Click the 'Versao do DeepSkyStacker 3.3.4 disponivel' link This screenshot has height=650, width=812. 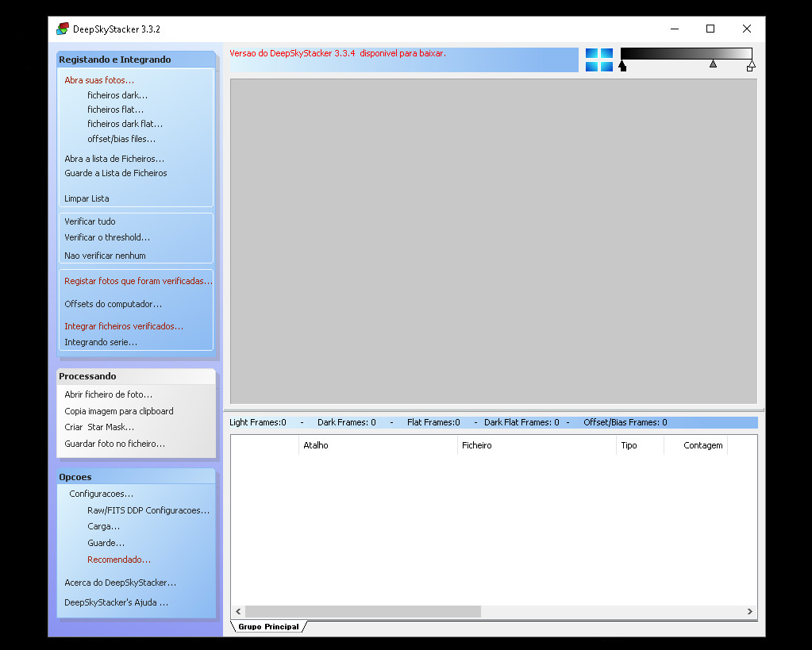337,53
